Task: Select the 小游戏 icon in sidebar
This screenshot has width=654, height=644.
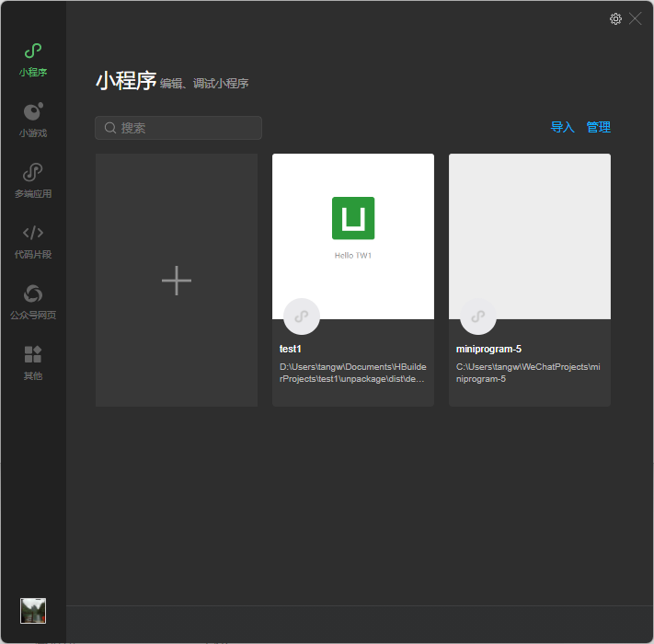Action: (x=33, y=112)
